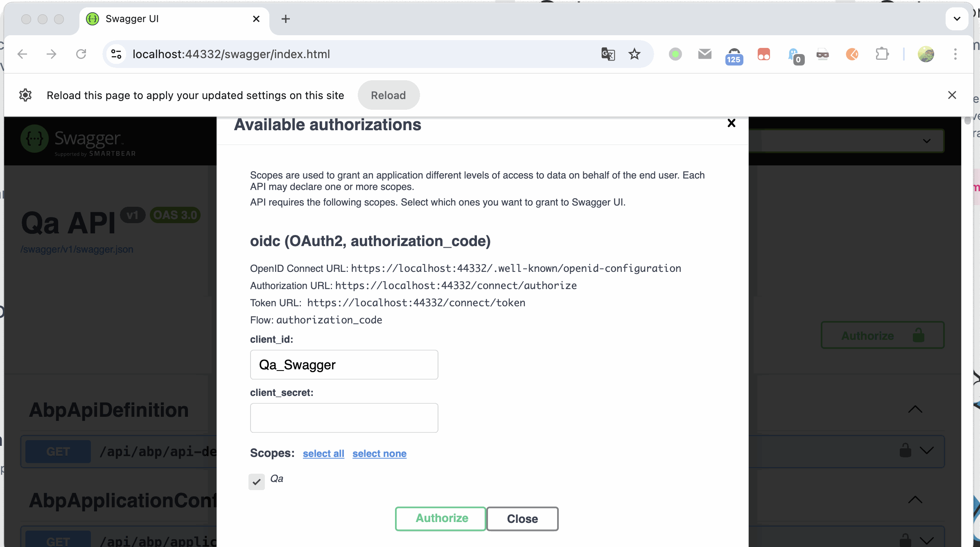
Task: Open a new browser tab
Action: point(286,19)
